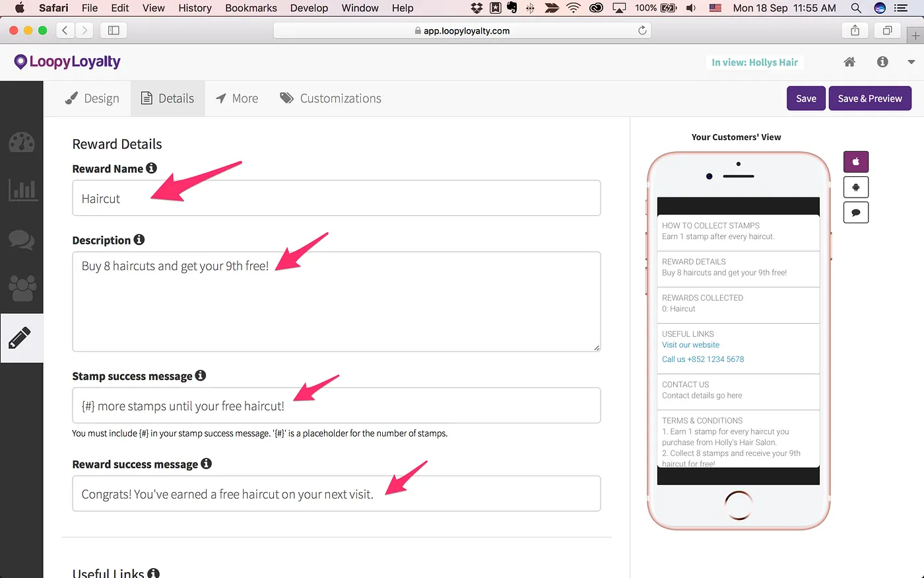Open the History menu in menu bar
This screenshot has width=924, height=578.
click(x=195, y=8)
